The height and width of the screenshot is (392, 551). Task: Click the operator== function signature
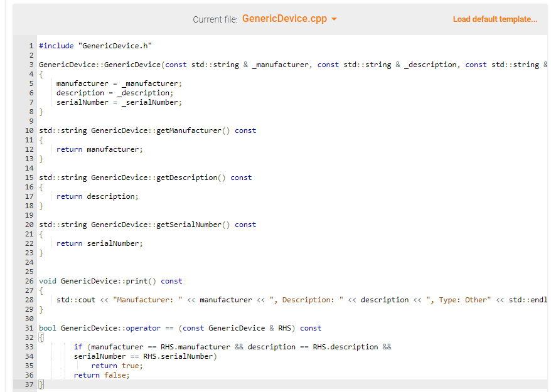176,327
